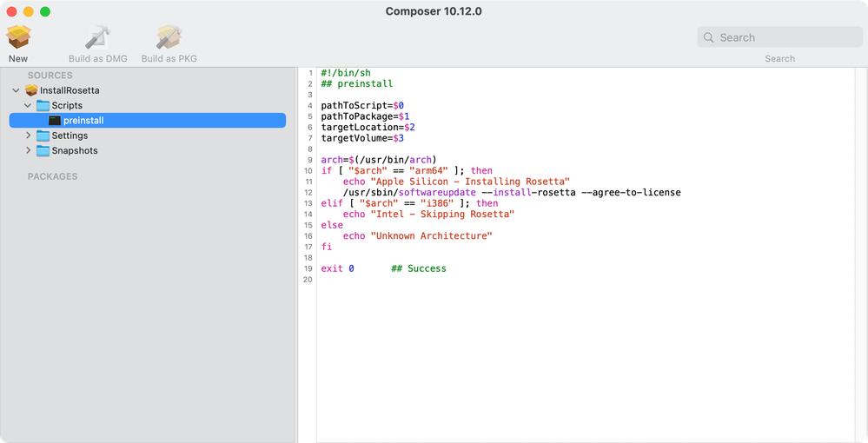Select the Snapshots row

coord(147,150)
